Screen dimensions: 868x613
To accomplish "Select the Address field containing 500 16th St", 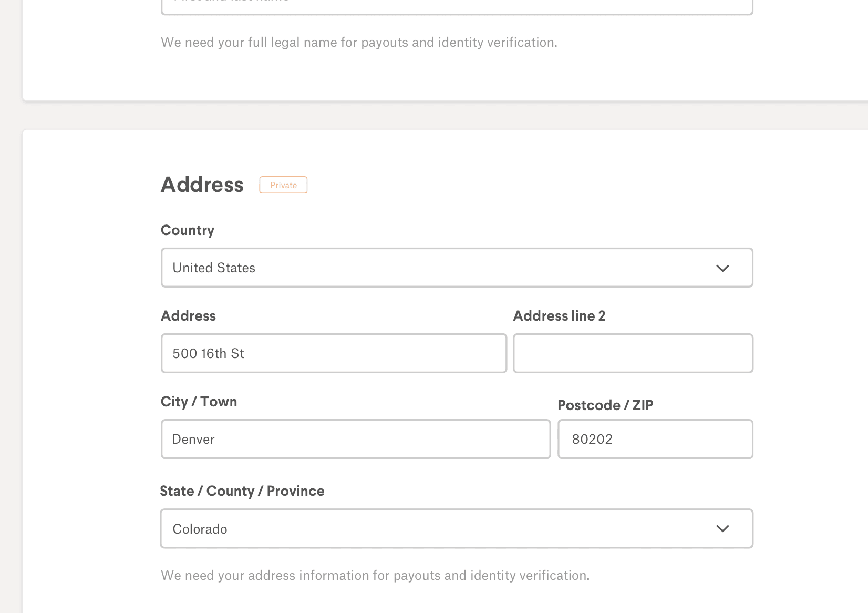I will [x=333, y=353].
